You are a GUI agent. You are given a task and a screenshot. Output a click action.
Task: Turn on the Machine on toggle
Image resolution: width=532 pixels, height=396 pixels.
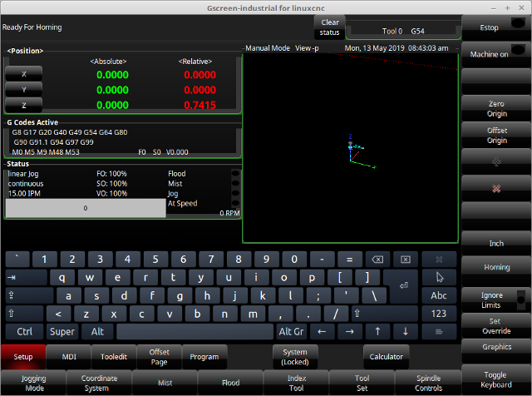click(496, 54)
